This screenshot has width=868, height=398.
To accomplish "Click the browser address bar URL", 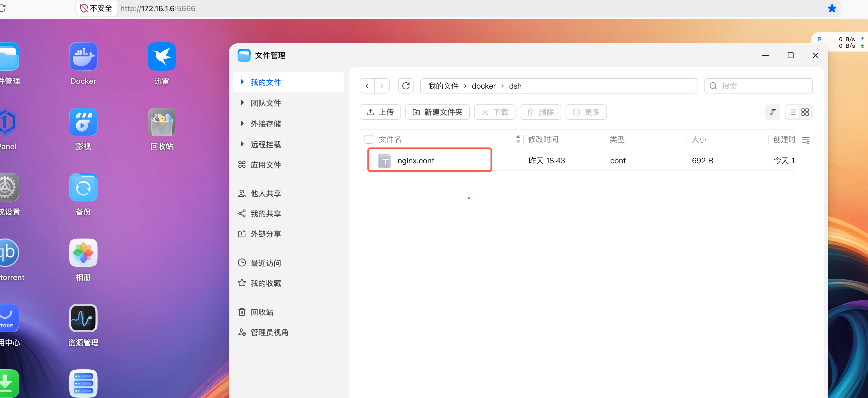I will point(158,8).
